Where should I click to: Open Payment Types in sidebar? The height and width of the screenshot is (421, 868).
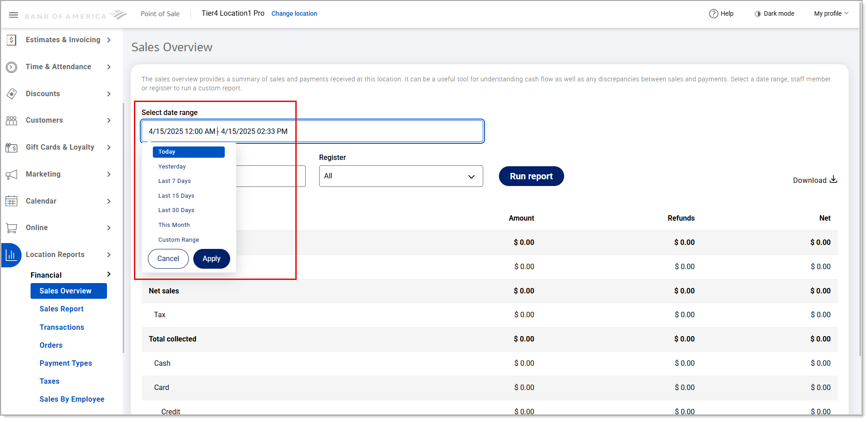coord(66,363)
